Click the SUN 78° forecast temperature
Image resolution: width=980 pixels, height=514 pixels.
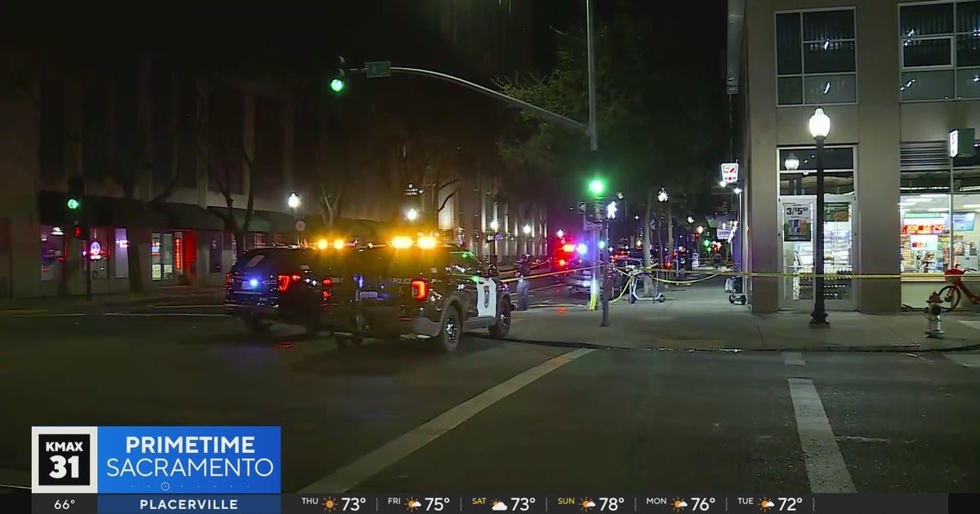click(x=611, y=504)
